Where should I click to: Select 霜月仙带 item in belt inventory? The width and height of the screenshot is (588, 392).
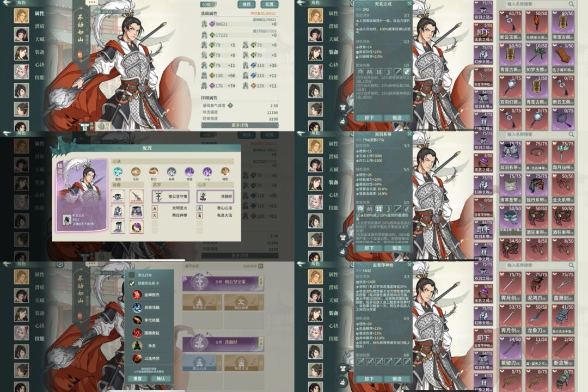point(563,155)
